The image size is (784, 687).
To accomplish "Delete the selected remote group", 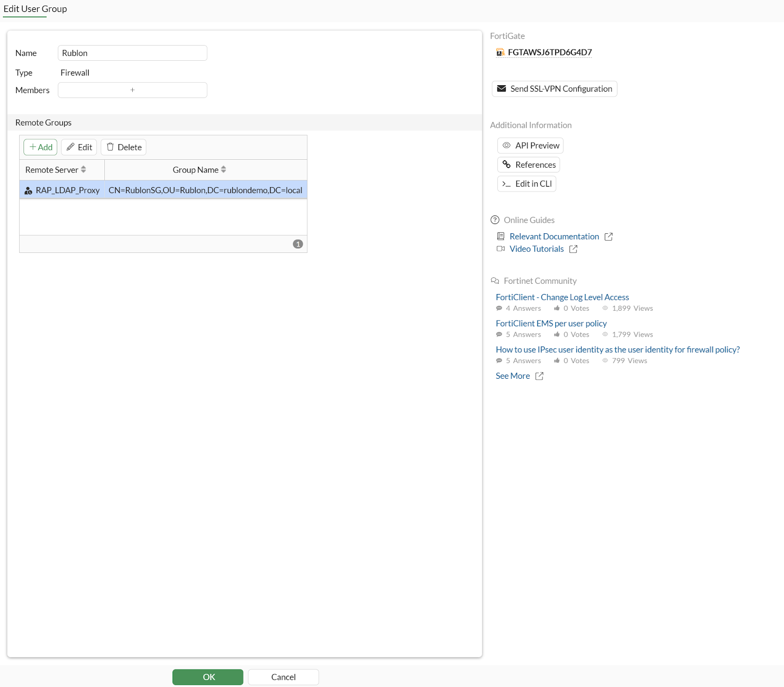I will point(124,147).
